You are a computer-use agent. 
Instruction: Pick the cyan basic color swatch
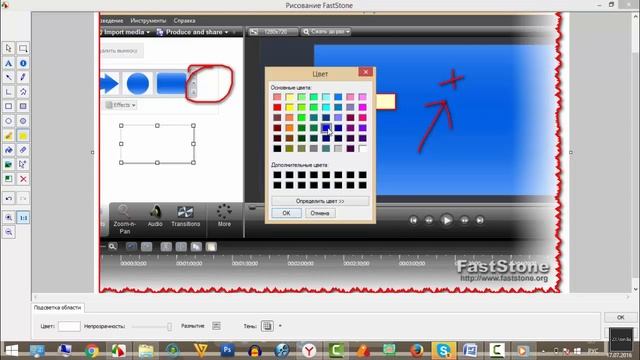326,107
